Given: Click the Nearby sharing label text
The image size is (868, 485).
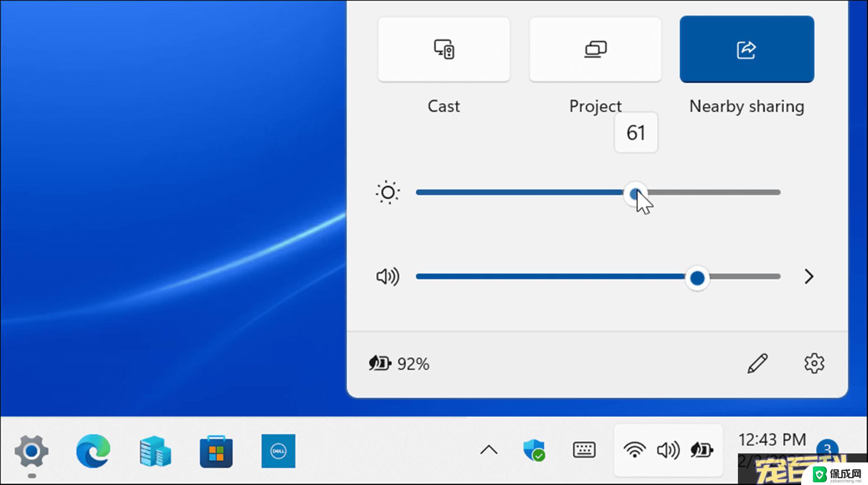Looking at the screenshot, I should (x=747, y=106).
